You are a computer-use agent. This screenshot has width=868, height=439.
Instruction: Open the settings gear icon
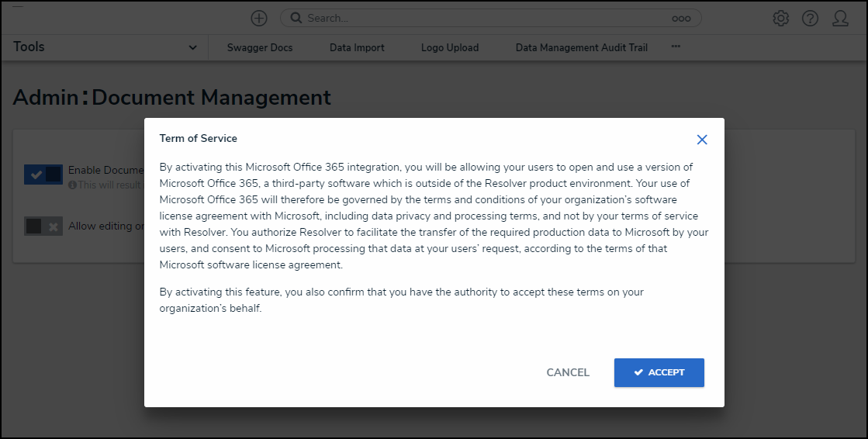(780, 19)
